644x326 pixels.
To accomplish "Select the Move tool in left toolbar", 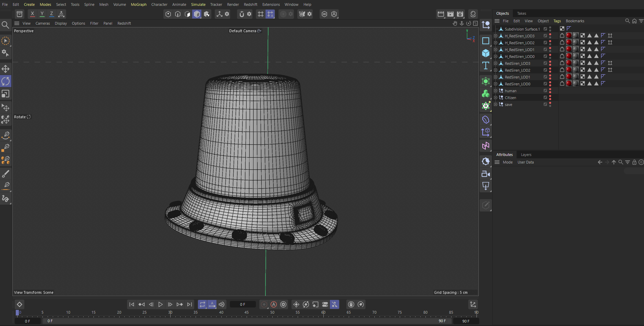I will pyautogui.click(x=5, y=69).
